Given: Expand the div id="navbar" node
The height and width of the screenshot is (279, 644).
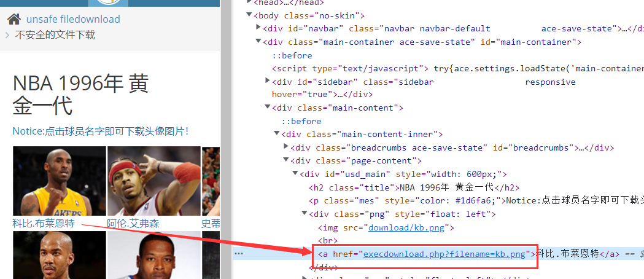Looking at the screenshot, I should click(258, 28).
